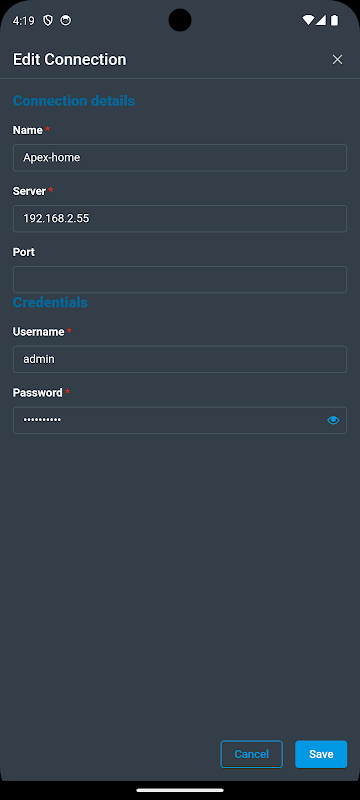
Task: Edit the Username field with admin
Action: click(180, 359)
